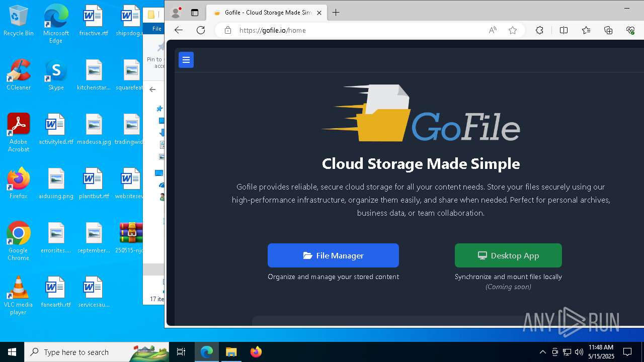Screen dimensions: 644x362
Task: Open Recycle Bin desktop icon
Action: (x=19, y=21)
